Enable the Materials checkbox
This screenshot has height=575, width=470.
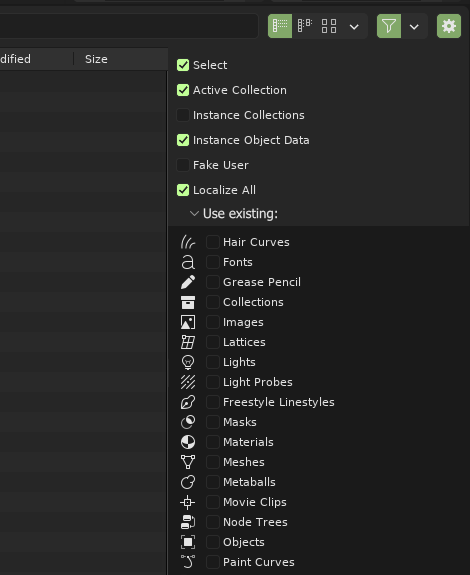click(213, 442)
